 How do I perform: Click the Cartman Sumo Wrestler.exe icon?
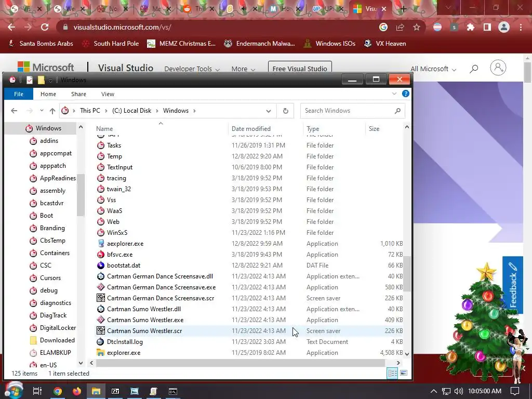(x=101, y=320)
